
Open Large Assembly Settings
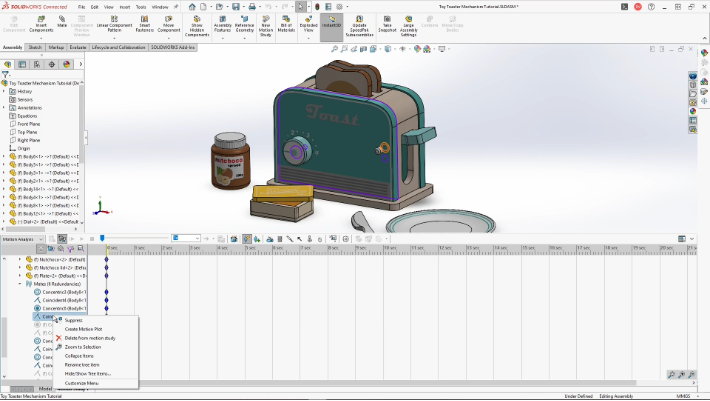(408, 26)
